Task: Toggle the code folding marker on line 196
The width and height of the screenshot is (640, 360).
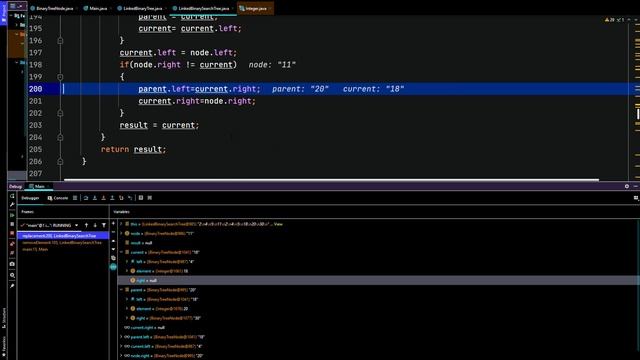Action: tap(60, 40)
